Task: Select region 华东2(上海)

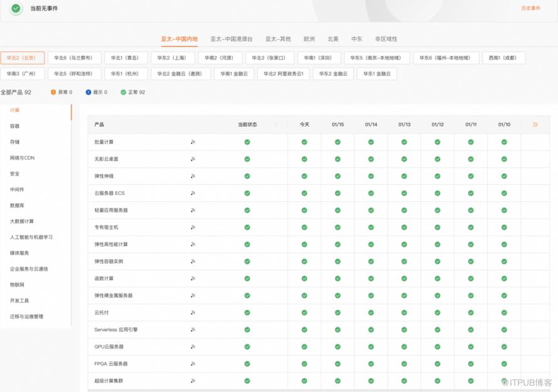Action: point(173,58)
